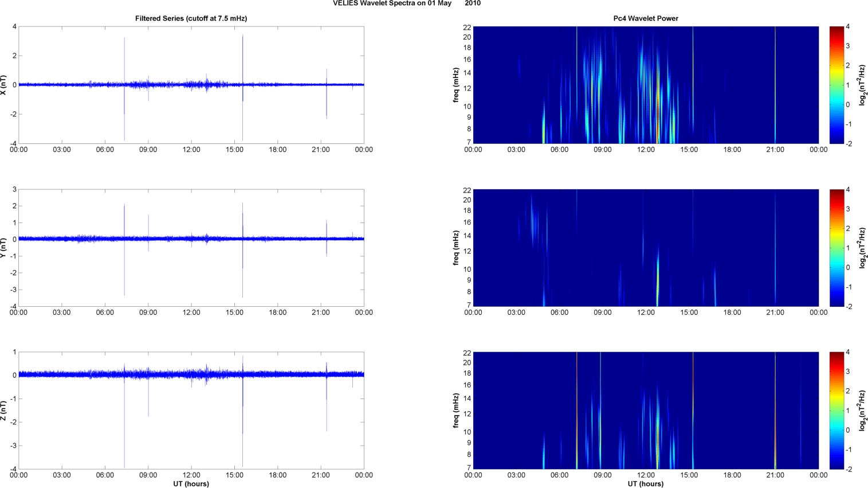868x488 pixels.
Task: Click inside the Z component wavelet spectrogram
Action: point(646,411)
